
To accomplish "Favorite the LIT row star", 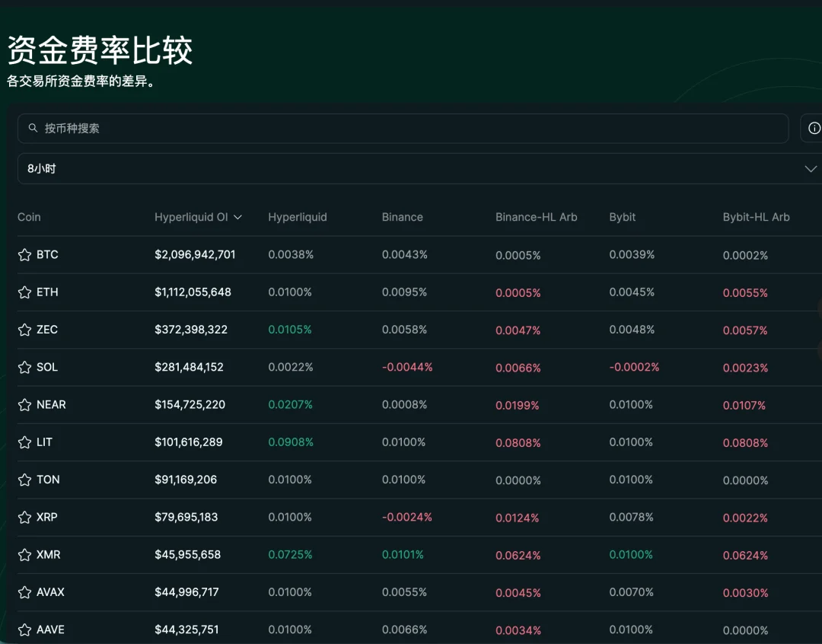I will pos(24,442).
